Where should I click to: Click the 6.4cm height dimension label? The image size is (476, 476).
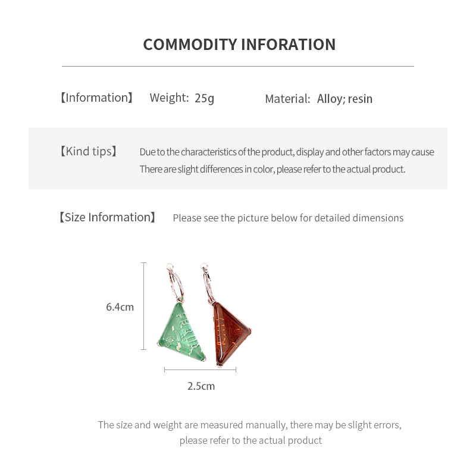120,307
